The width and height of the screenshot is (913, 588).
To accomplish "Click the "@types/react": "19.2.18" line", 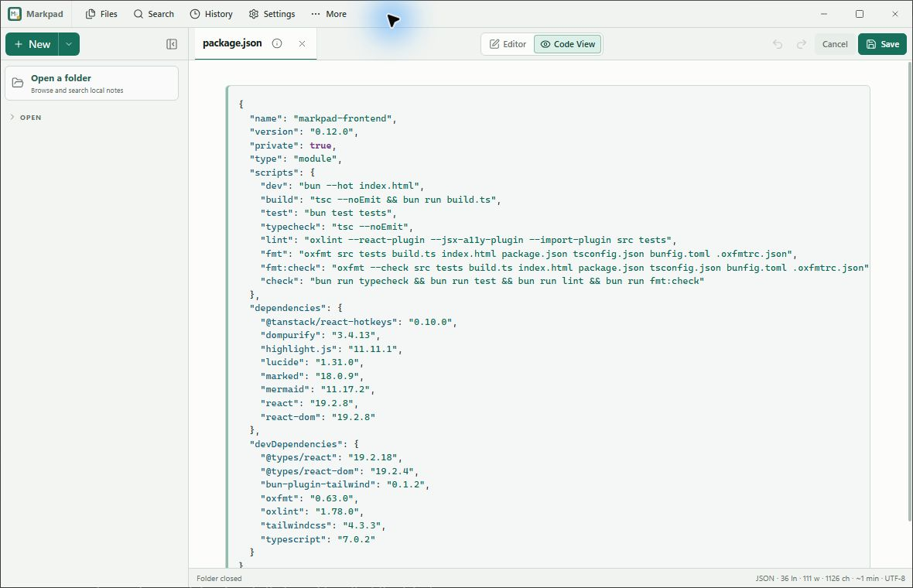I will coord(330,457).
